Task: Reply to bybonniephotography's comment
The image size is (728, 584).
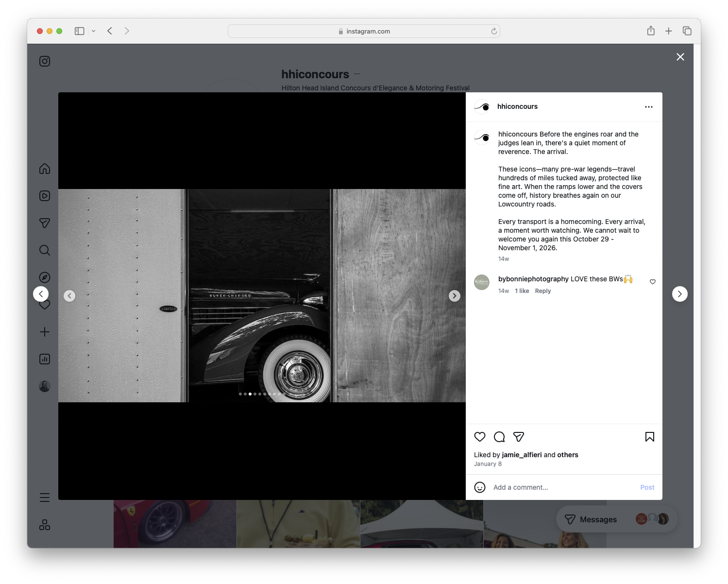Action: [x=542, y=291]
